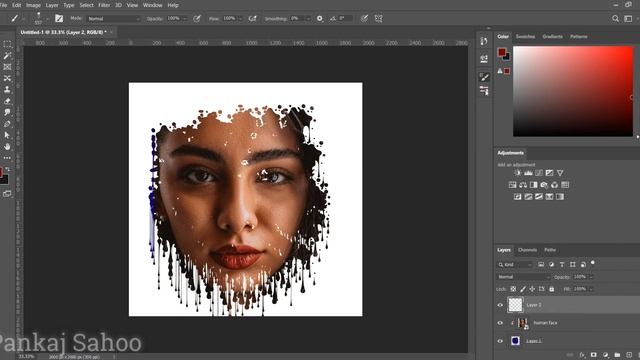Open the Edit Toolbar three-dots button
The image size is (640, 360).
pyautogui.click(x=7, y=158)
